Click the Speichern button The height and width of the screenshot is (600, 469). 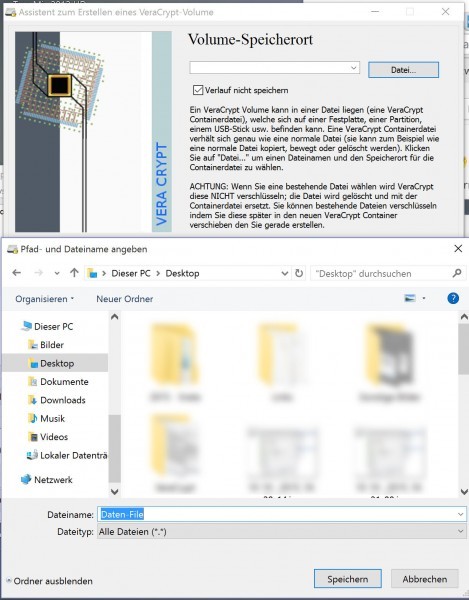(x=348, y=579)
